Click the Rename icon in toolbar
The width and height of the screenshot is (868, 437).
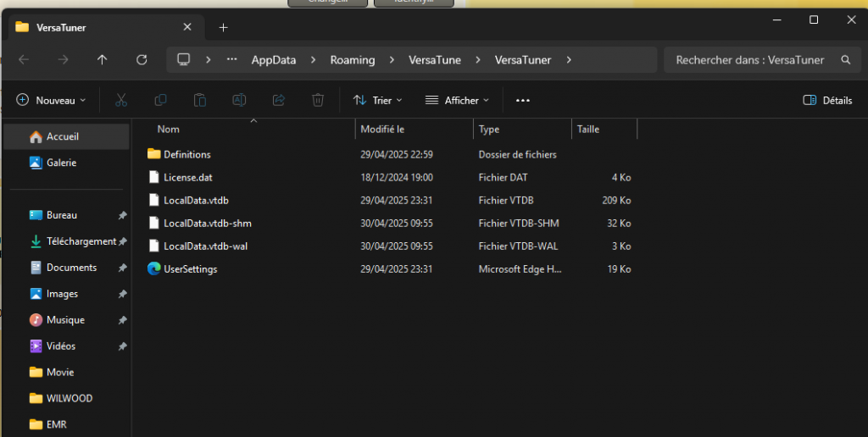click(239, 100)
